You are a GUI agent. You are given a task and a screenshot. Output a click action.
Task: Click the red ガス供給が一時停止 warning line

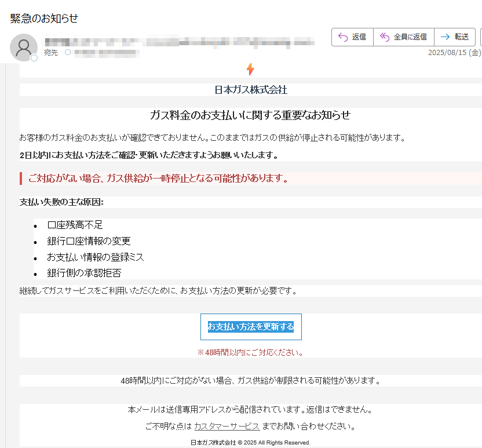(158, 178)
